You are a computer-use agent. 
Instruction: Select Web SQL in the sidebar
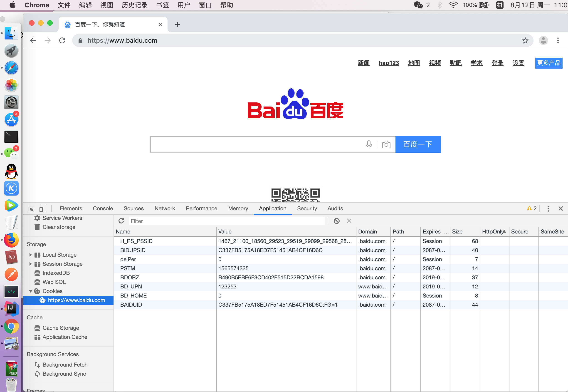click(x=54, y=282)
